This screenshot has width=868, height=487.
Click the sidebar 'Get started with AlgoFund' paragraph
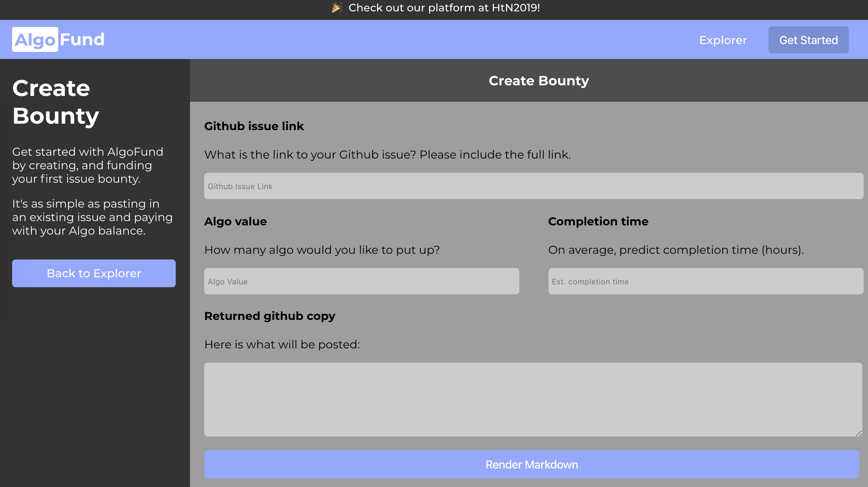click(x=88, y=165)
